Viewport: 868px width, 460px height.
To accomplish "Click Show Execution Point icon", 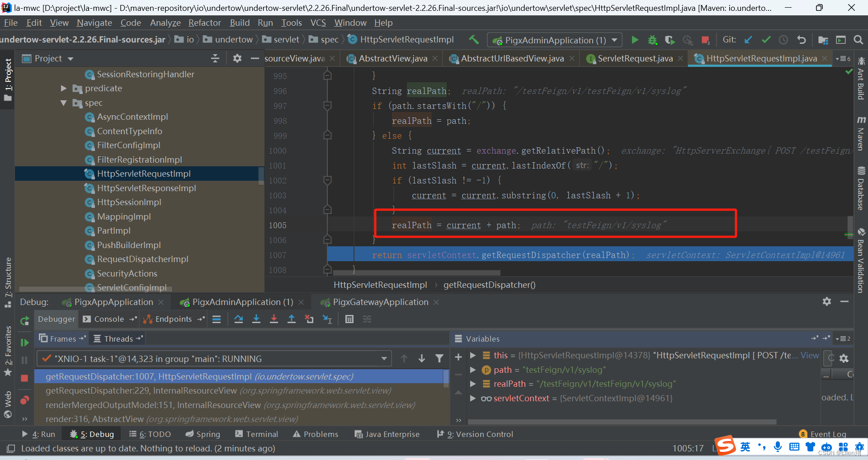I will click(x=217, y=319).
